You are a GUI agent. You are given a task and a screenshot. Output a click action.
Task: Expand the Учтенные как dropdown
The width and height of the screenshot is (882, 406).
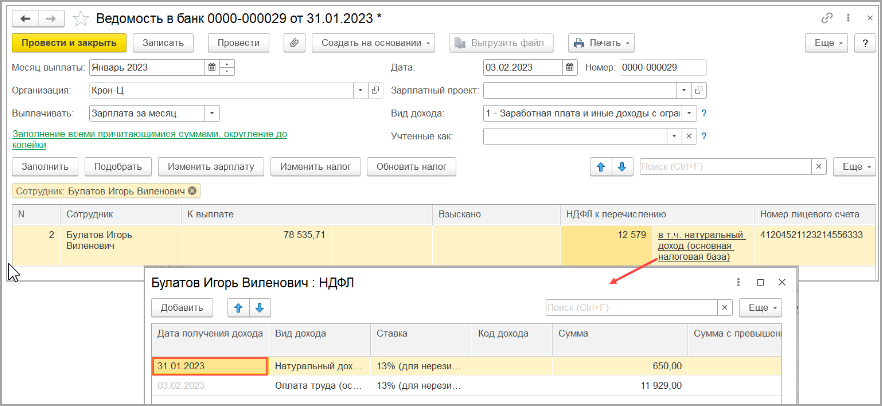[x=674, y=136]
